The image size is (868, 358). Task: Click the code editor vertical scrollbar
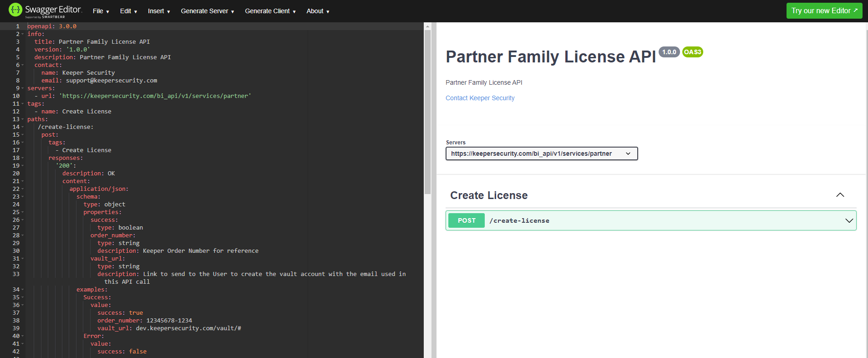coord(427,112)
